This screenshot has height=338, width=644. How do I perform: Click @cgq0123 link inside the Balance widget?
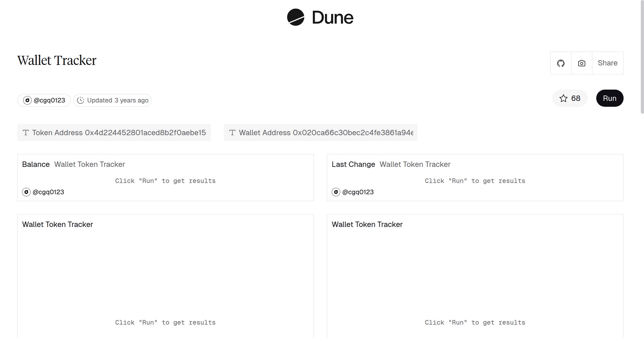[x=48, y=192]
